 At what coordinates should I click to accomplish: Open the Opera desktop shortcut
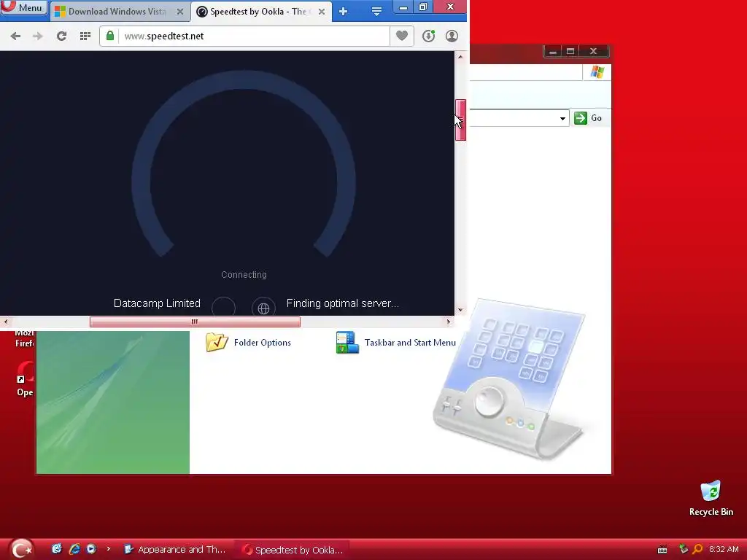[25, 379]
